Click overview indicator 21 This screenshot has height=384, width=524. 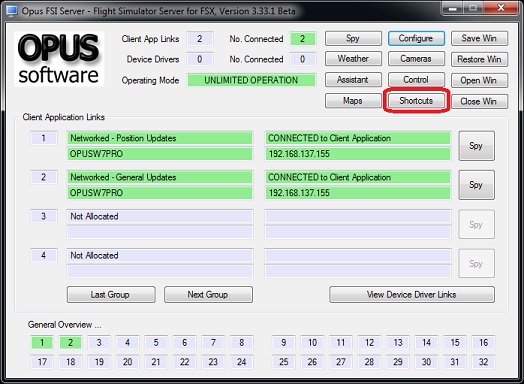[x=156, y=362]
